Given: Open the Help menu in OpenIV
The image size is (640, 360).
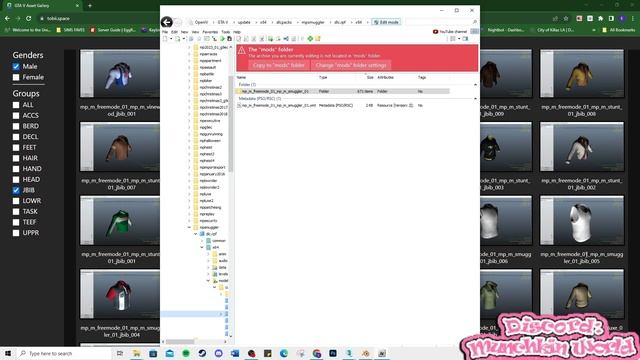Looking at the screenshot, I should pyautogui.click(x=237, y=32).
